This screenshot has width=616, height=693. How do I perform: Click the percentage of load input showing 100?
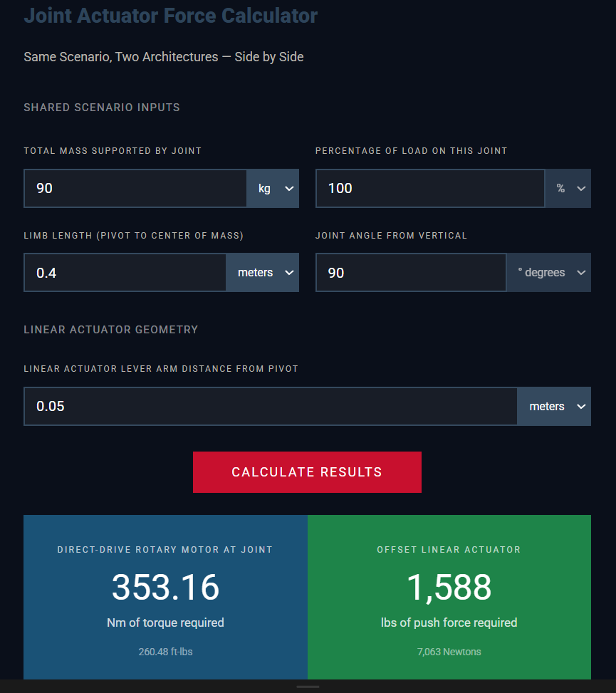click(430, 188)
